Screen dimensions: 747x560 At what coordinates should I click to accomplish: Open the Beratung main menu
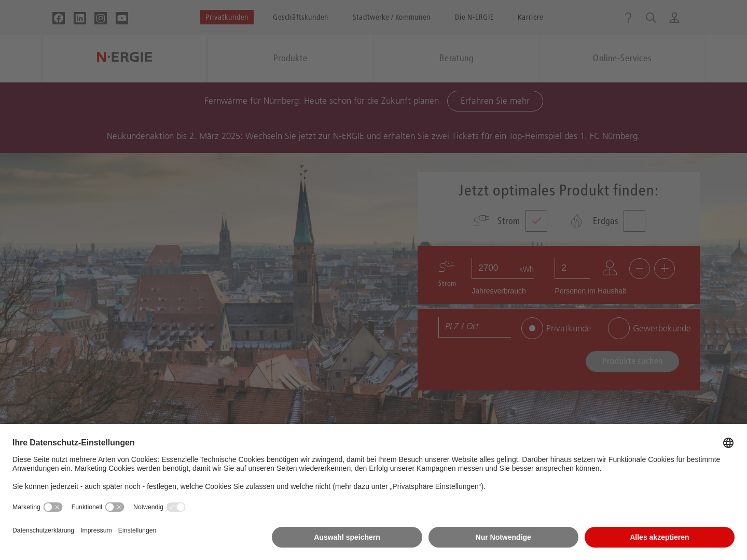457,59
